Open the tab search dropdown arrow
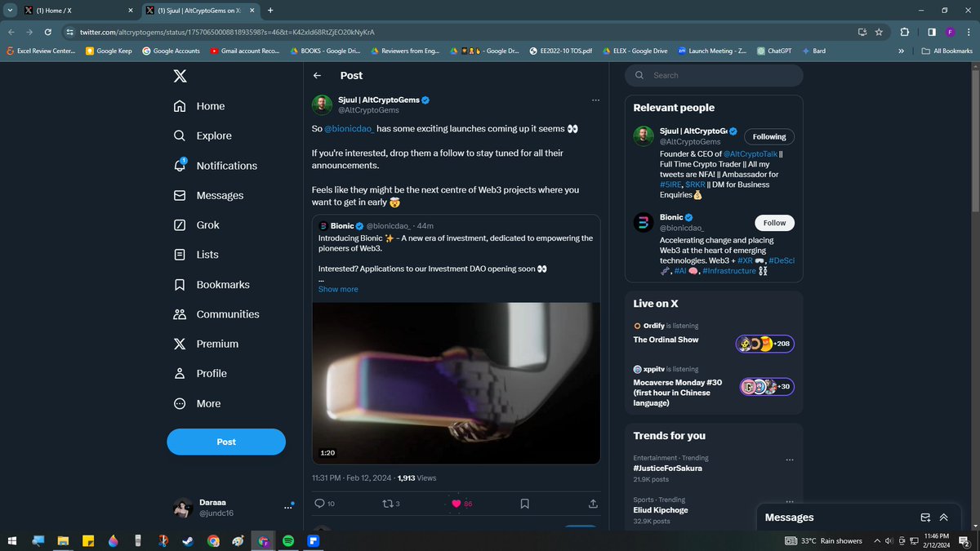Screen dimensions: 980x551 10,10
